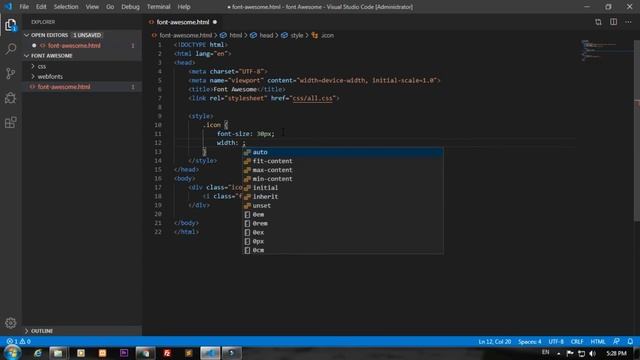
Task: Choose 'inherit' from the suggestion list
Action: (343, 197)
